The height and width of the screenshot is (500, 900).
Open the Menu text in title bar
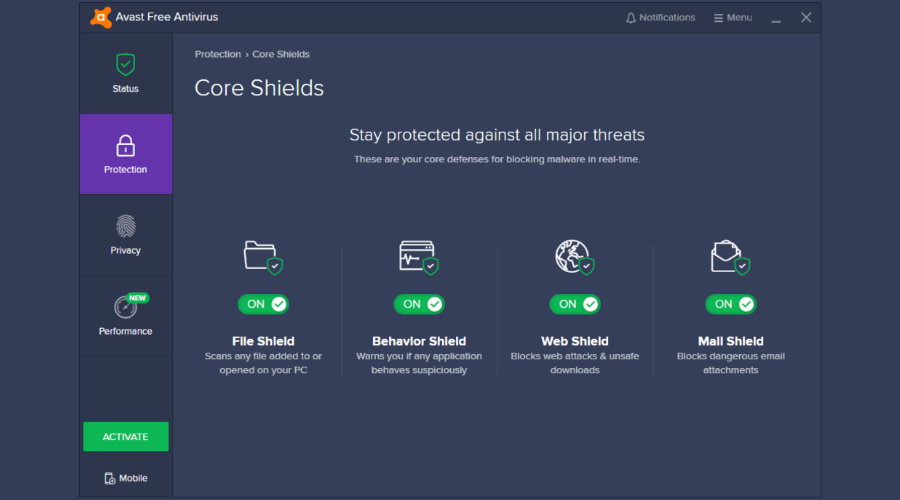coord(739,18)
